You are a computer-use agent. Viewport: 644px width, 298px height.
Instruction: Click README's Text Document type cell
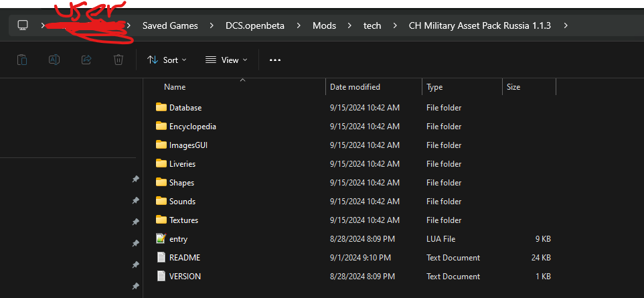pos(453,258)
